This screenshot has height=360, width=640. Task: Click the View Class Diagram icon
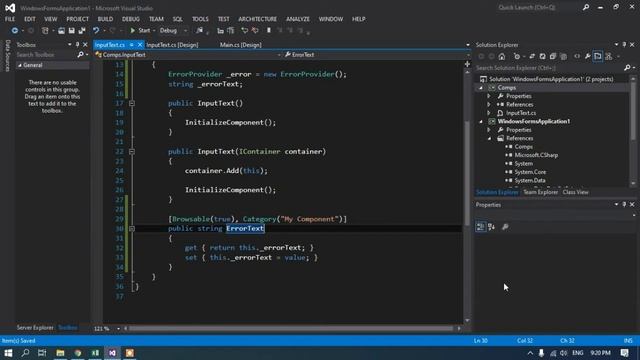[x=609, y=57]
